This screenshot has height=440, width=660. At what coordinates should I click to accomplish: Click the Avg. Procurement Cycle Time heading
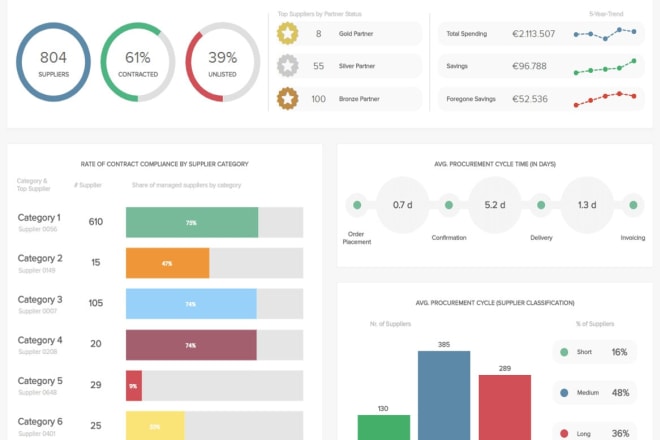pos(495,164)
